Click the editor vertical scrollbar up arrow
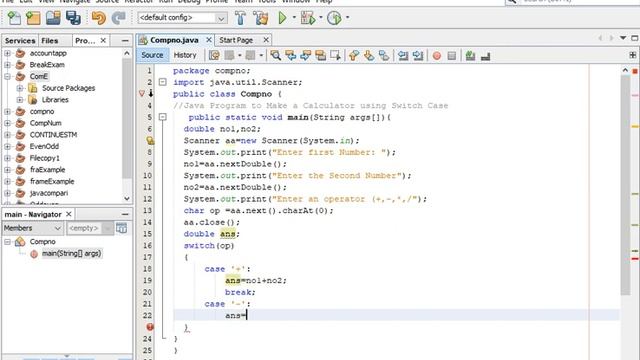This screenshot has width=640, height=360. [625, 70]
